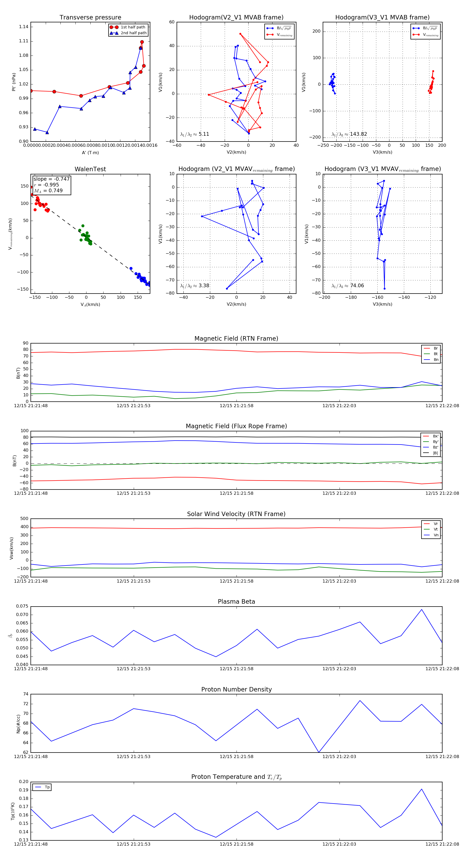Click 'Magnetic Field (Flux Rope Frame)' title

tap(236, 426)
